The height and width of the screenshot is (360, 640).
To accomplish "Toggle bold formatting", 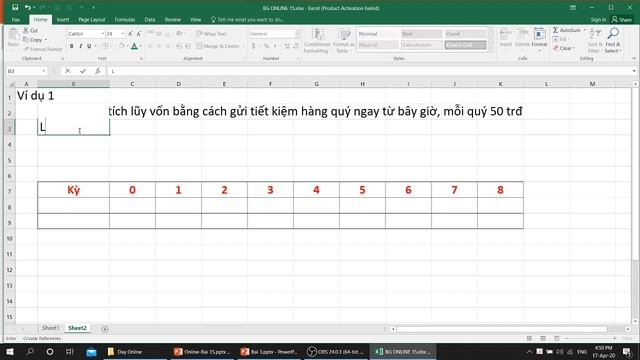I will point(71,46).
